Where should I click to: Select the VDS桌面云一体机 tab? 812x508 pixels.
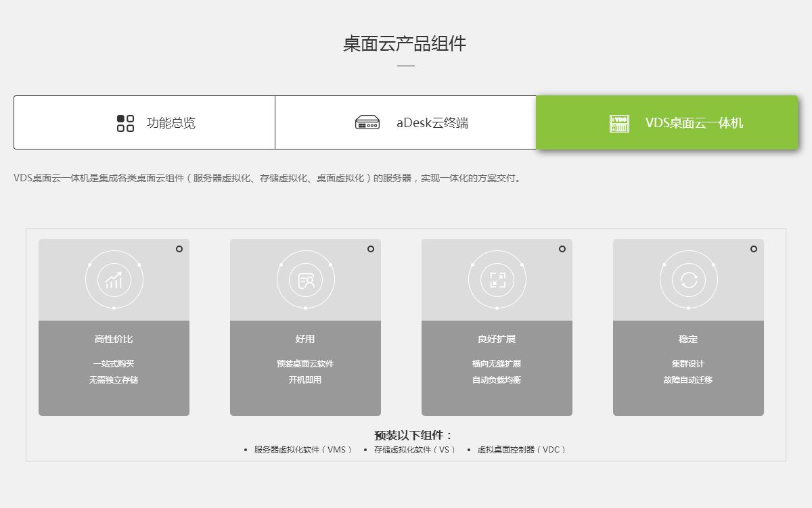point(667,122)
